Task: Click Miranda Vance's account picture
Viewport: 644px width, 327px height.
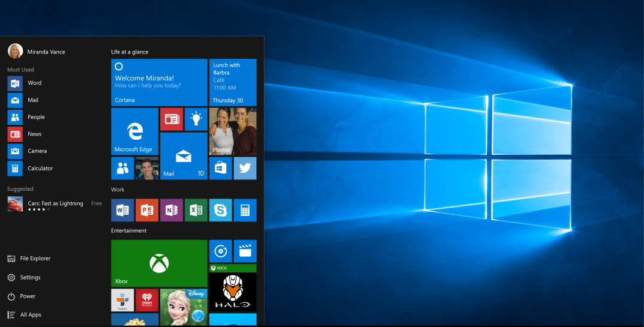Action: [x=15, y=52]
